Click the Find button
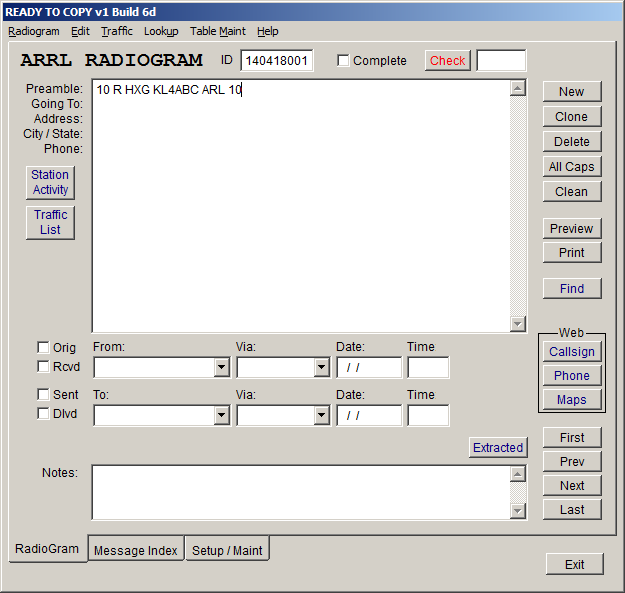This screenshot has width=625, height=593. pos(572,289)
